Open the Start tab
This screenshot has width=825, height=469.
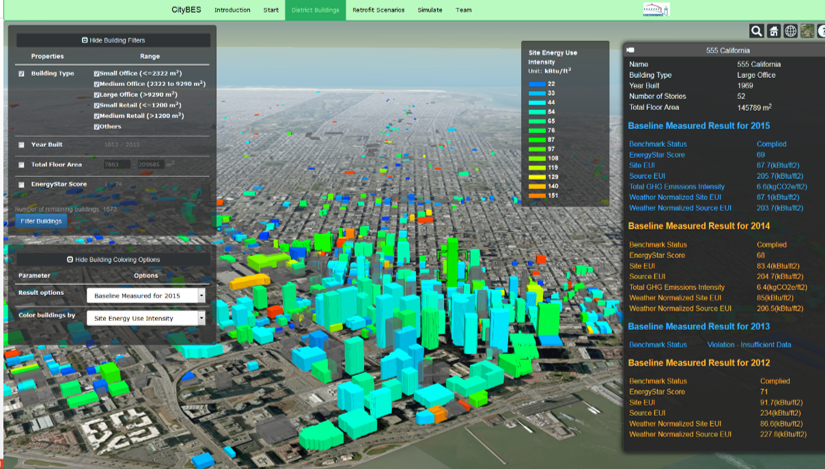click(271, 10)
